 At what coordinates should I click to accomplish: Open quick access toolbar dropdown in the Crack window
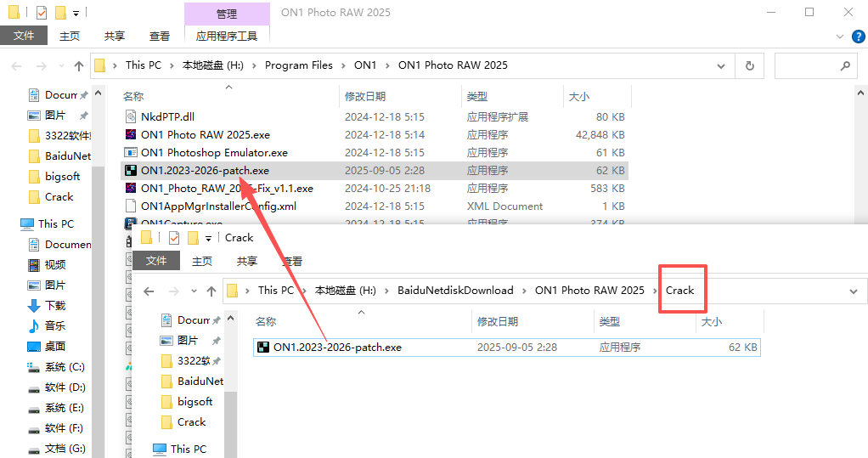(x=208, y=238)
